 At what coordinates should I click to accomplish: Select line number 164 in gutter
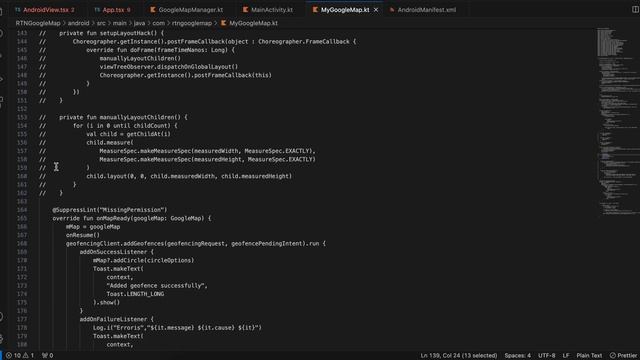tap(22, 210)
